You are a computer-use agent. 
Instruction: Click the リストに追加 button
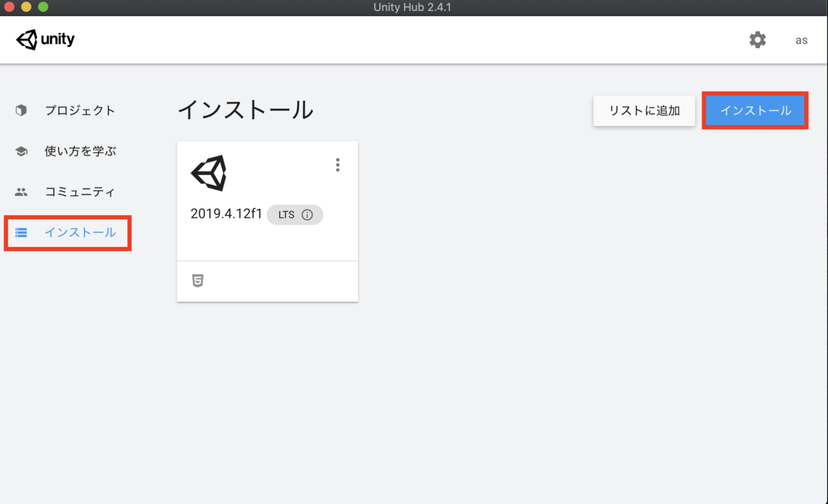click(x=644, y=110)
